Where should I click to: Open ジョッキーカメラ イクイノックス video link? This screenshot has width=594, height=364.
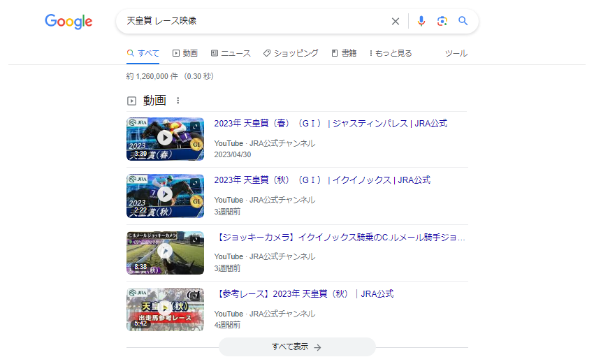[340, 238]
